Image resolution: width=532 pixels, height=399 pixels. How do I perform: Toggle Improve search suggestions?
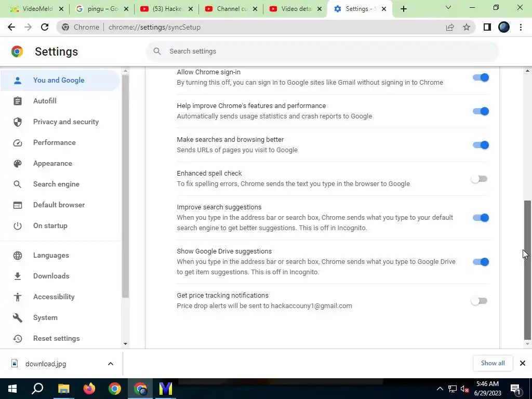tap(481, 218)
